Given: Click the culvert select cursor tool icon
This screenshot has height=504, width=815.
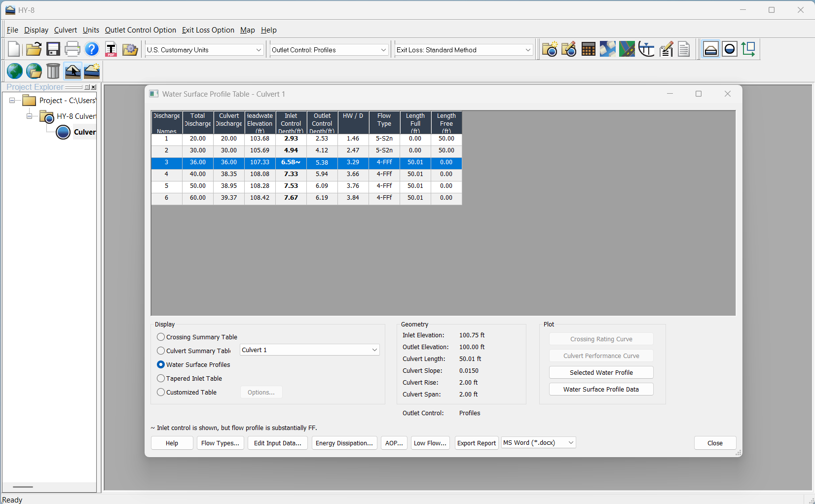Looking at the screenshot, I should coord(73,71).
